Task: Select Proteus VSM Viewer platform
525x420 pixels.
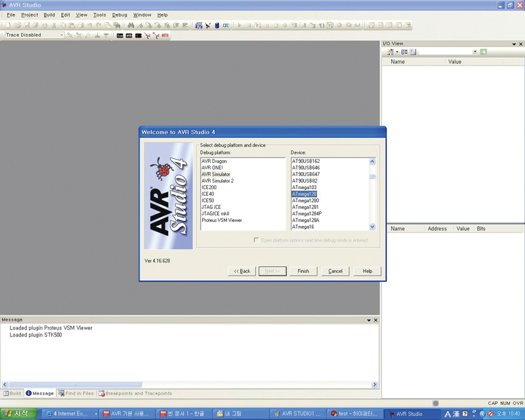Action: [222, 220]
